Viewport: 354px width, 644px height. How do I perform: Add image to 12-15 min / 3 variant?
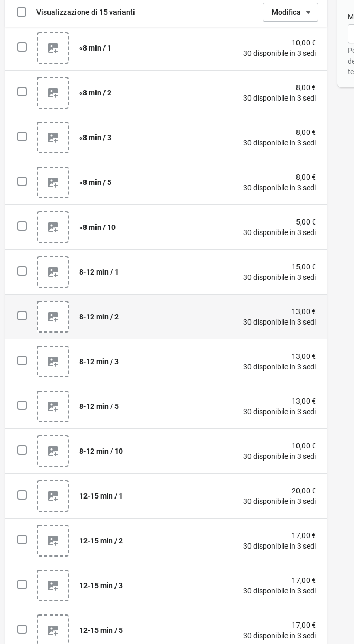point(53,586)
